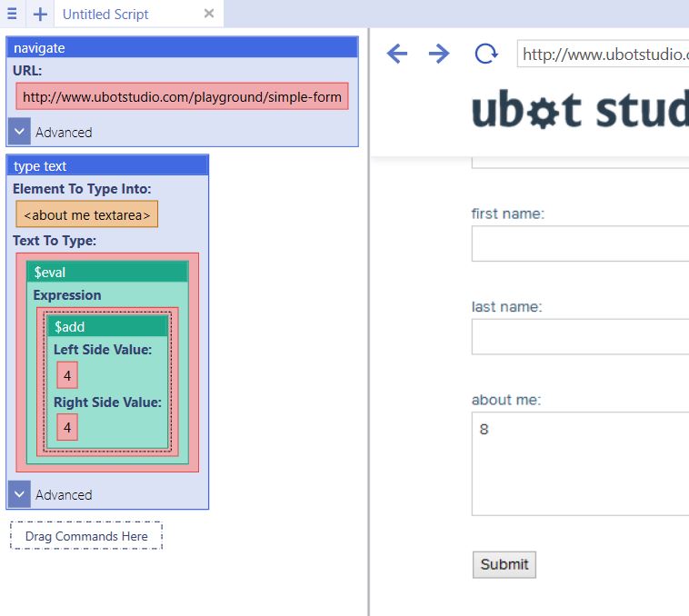The height and width of the screenshot is (616, 689).
Task: Expand Advanced options under type text
Action: [x=19, y=494]
